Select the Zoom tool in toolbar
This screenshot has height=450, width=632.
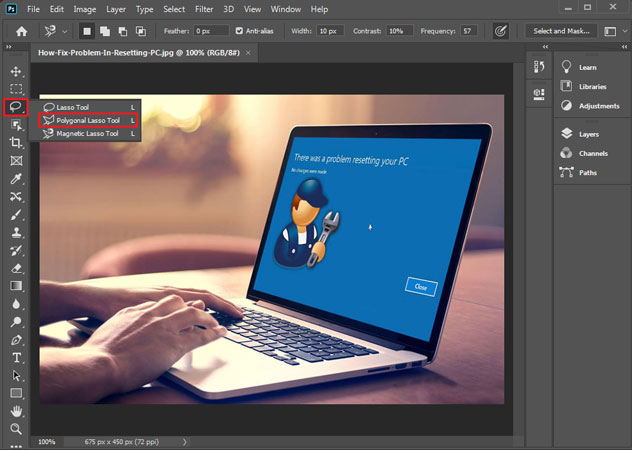(x=16, y=429)
